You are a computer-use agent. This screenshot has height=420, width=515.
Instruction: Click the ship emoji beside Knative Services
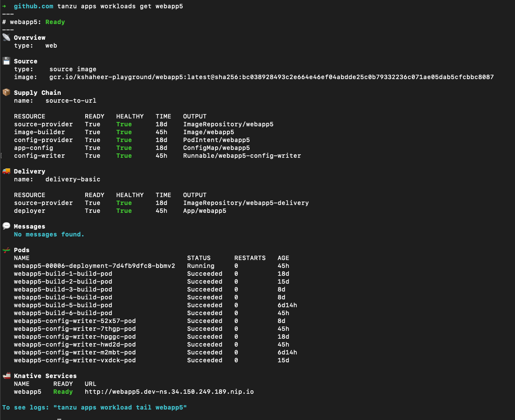coord(6,376)
